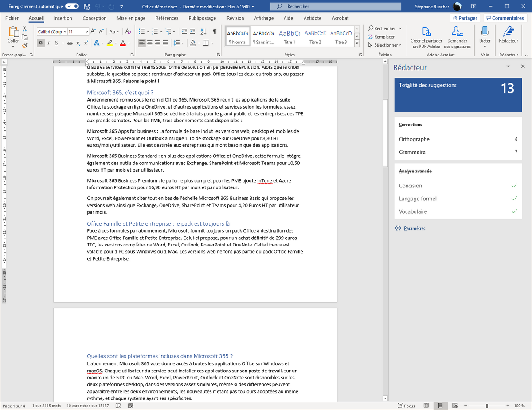532x410 pixels.
Task: Clear all formatting with the eraser A icon
Action: click(128, 31)
